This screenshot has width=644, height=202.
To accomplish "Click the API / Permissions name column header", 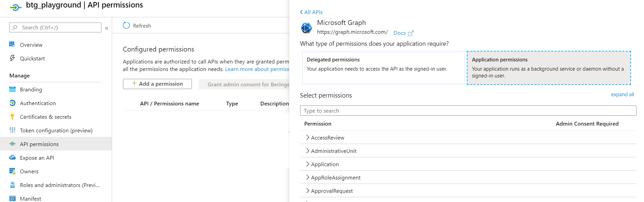I will [x=169, y=103].
